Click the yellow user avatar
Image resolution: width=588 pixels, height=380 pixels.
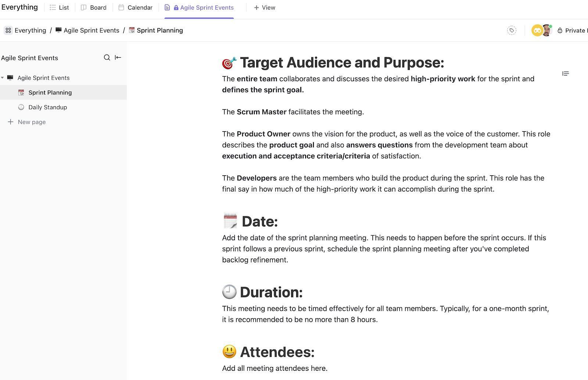coord(537,31)
